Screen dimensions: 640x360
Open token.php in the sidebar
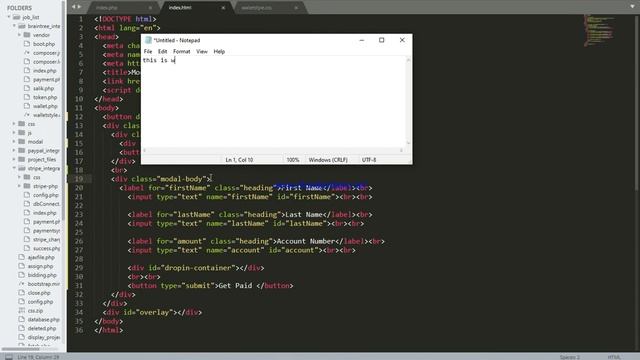tap(45, 98)
